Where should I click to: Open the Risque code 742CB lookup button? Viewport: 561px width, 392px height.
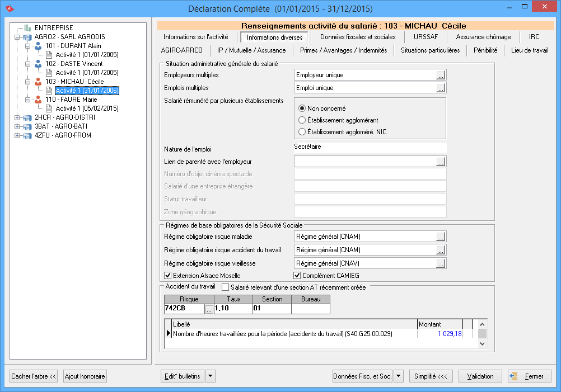pos(208,309)
